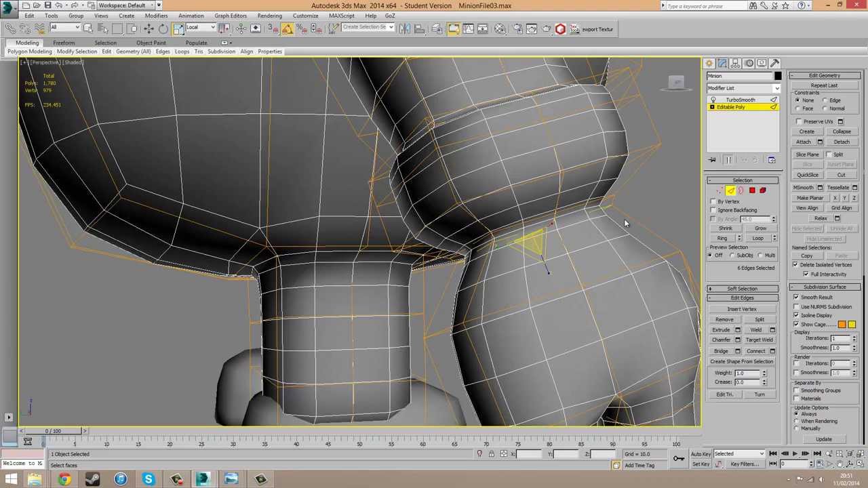868x488 pixels.
Task: Enable the By Vertex checkbox
Action: pyautogui.click(x=713, y=202)
